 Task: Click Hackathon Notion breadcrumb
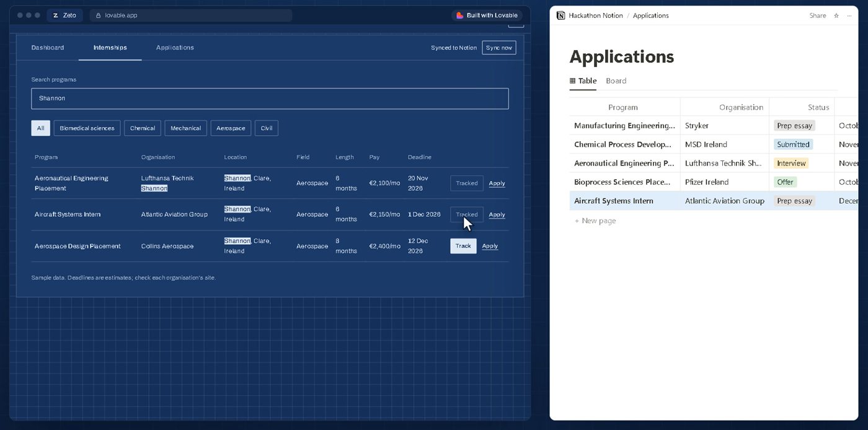(x=596, y=15)
